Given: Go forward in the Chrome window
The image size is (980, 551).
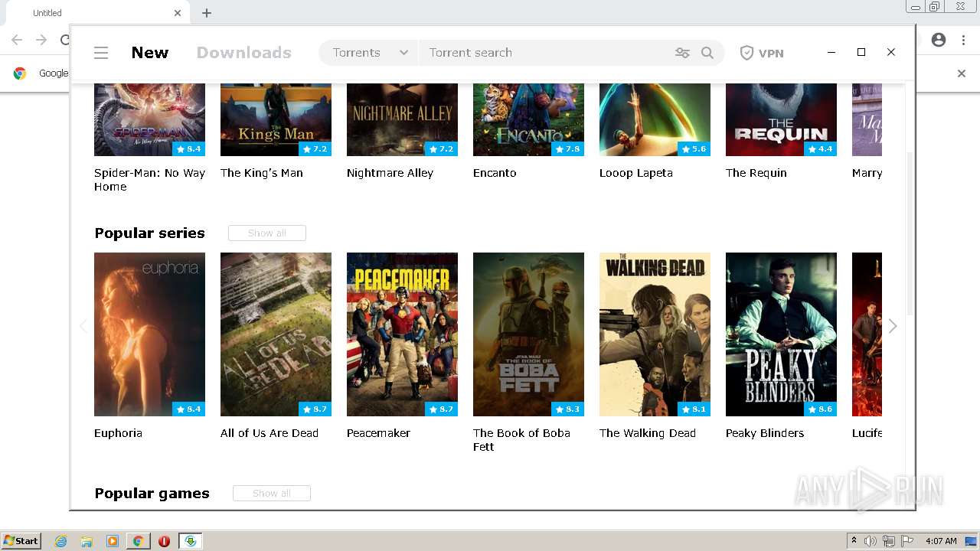Looking at the screenshot, I should 41,40.
